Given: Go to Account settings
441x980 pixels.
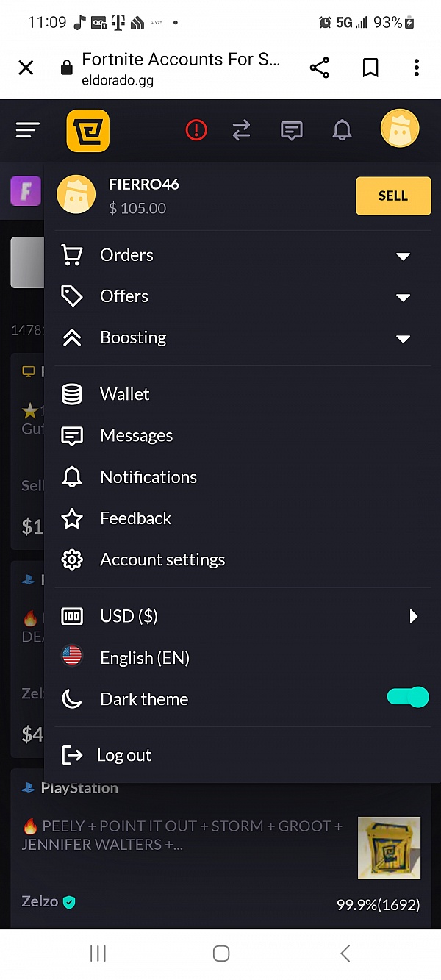Looking at the screenshot, I should tap(162, 559).
